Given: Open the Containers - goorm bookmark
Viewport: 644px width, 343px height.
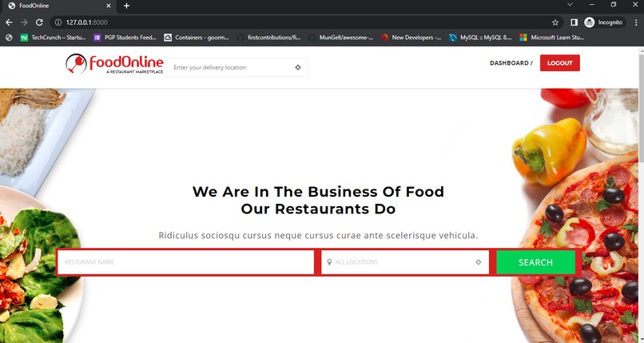Looking at the screenshot, I should pos(197,38).
